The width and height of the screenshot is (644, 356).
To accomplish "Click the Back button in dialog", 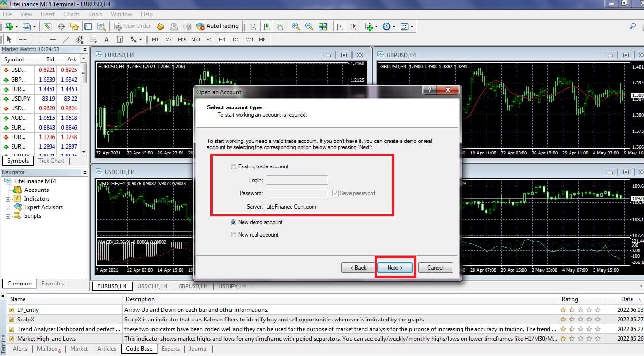I will (x=358, y=268).
